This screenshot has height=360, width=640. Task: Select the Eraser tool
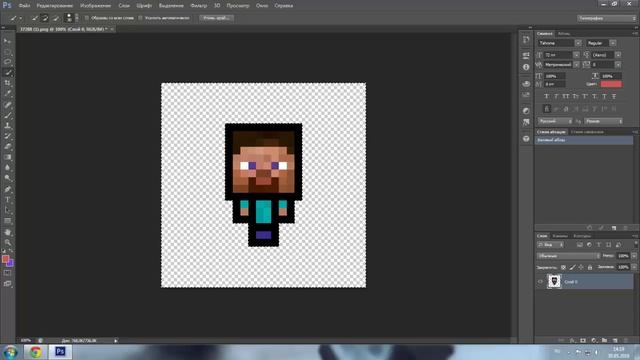[x=7, y=147]
